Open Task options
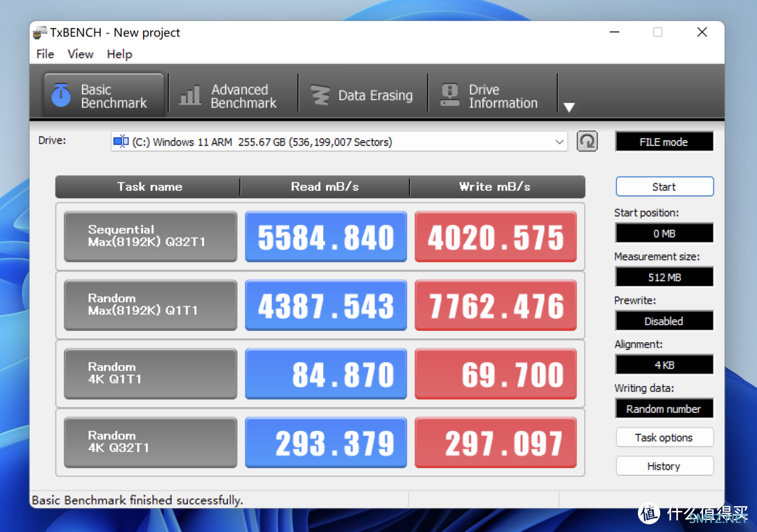Viewport: 757px width, 532px height. tap(664, 438)
